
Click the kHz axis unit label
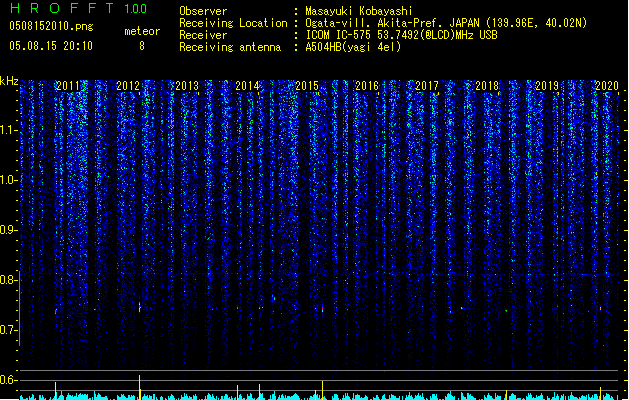9,81
